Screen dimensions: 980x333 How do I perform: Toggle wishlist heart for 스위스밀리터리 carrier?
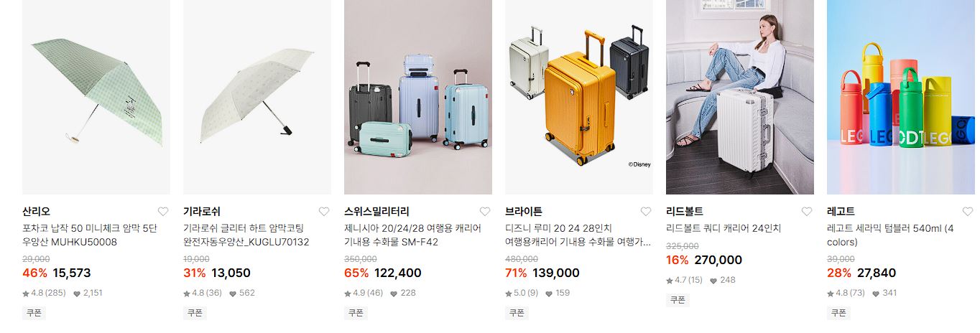pyautogui.click(x=485, y=212)
